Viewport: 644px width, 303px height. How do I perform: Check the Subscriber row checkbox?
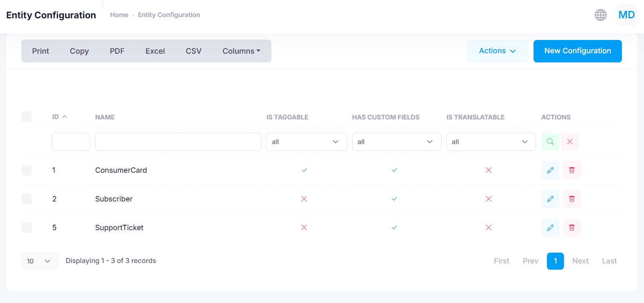click(x=27, y=199)
